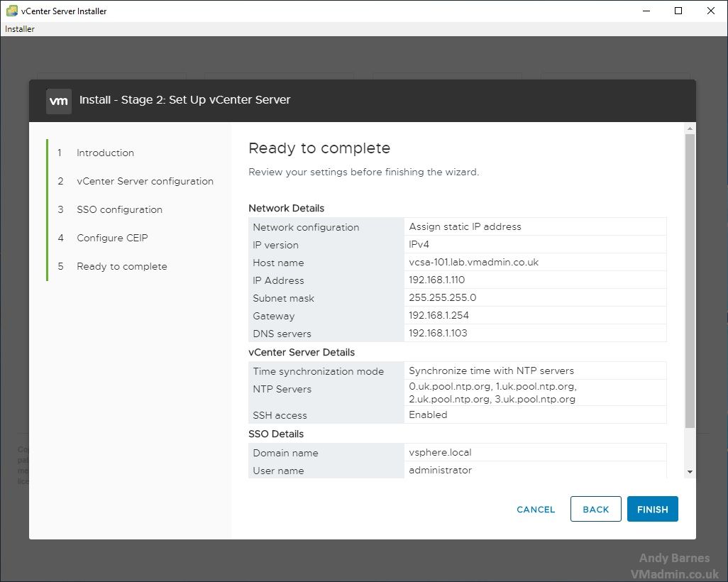728x582 pixels.
Task: Click the 'NTP Servers' row label
Action: pos(282,389)
